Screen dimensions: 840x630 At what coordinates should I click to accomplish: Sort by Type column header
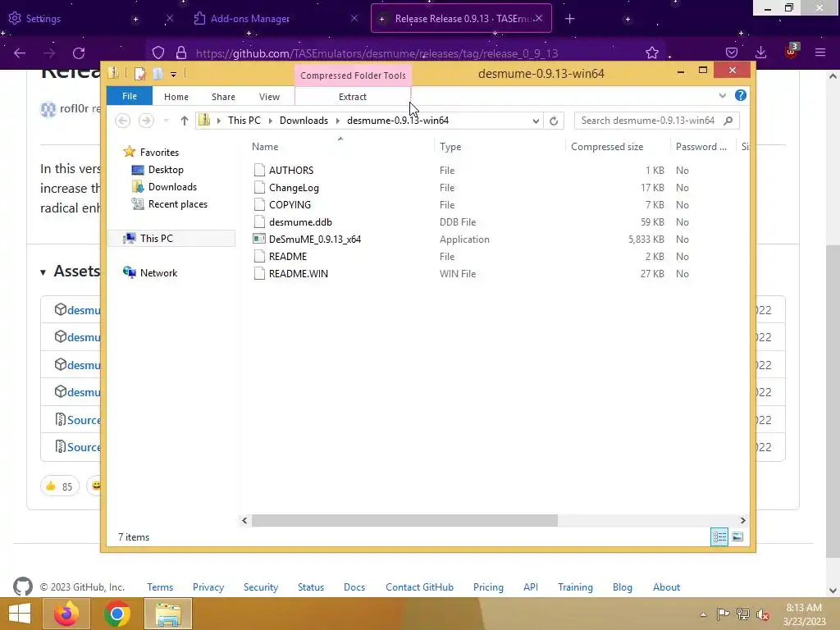click(x=500, y=146)
